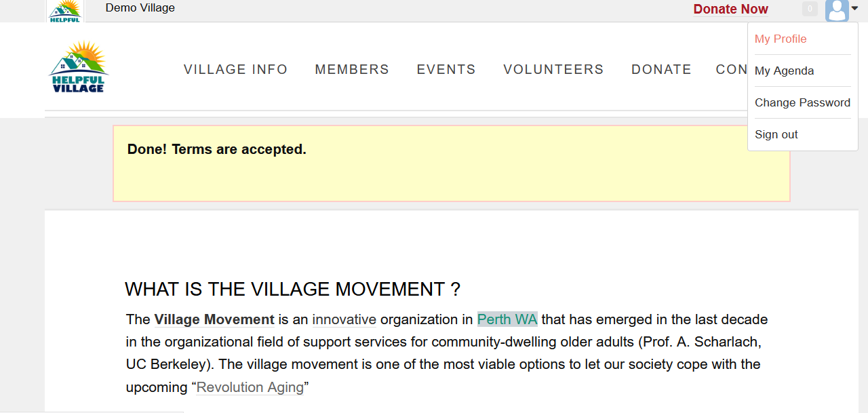Click the large Helpful Village logo
Screen dimensions: 868x413
pyautogui.click(x=79, y=66)
